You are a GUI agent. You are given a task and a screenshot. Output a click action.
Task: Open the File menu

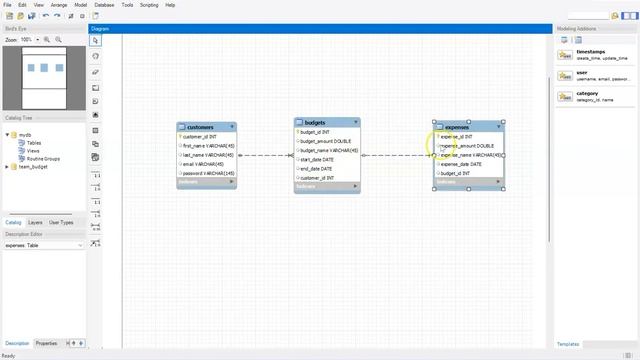point(7,5)
